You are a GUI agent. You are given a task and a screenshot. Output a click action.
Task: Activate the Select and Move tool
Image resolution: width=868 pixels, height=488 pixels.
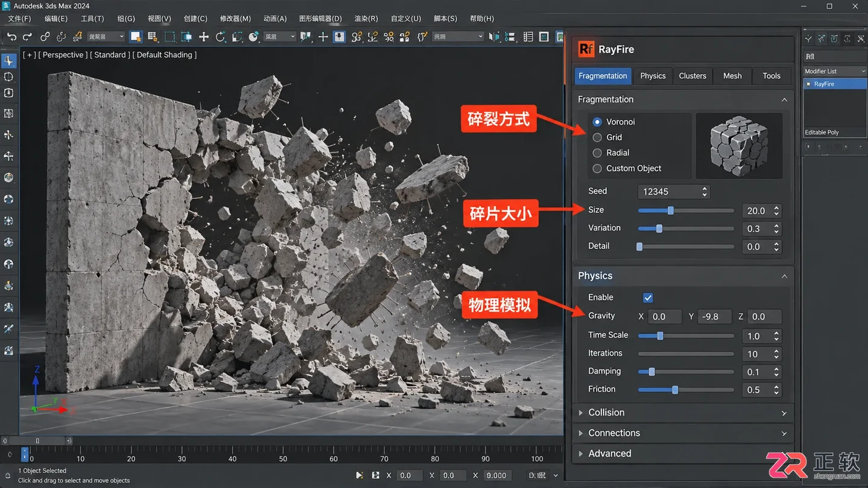[204, 37]
